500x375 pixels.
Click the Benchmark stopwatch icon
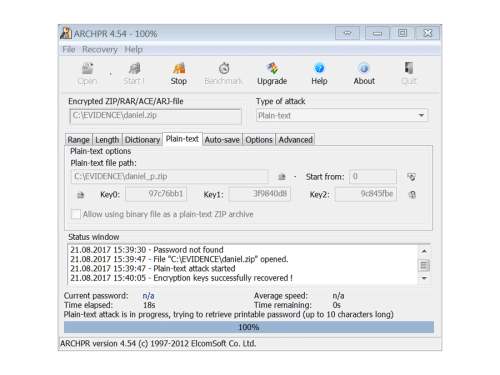[x=224, y=68]
